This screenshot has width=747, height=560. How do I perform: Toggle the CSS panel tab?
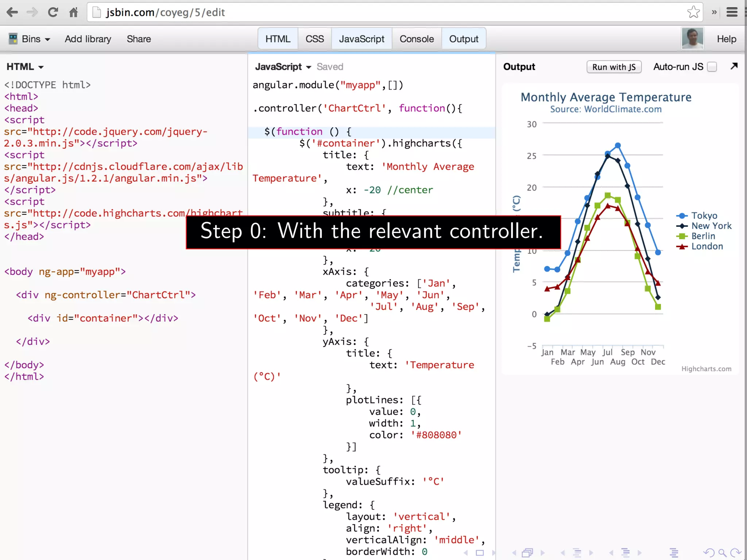pos(314,39)
